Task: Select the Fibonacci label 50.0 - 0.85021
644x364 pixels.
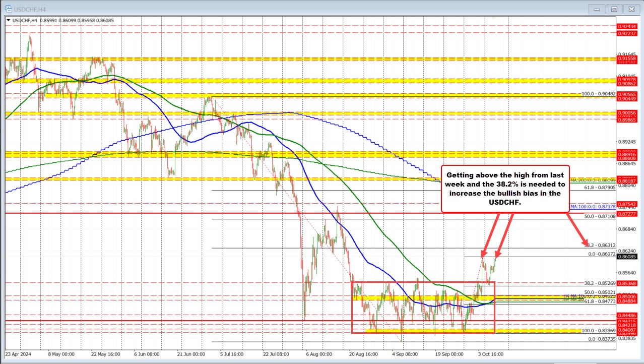Action: click(x=600, y=292)
